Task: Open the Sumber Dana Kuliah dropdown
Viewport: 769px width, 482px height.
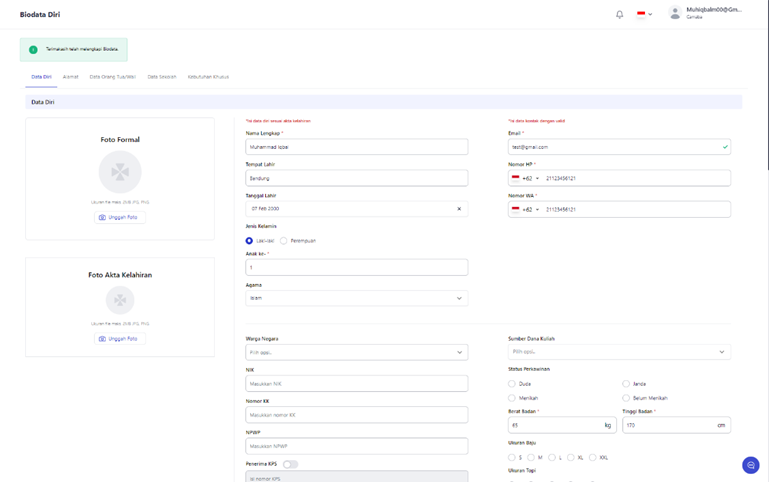Action: (619, 352)
